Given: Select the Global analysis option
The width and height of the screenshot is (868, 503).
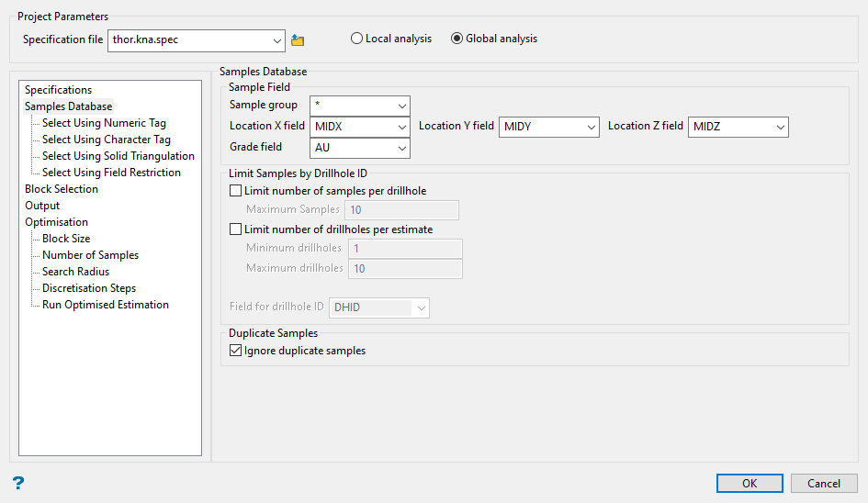Looking at the screenshot, I should point(457,39).
